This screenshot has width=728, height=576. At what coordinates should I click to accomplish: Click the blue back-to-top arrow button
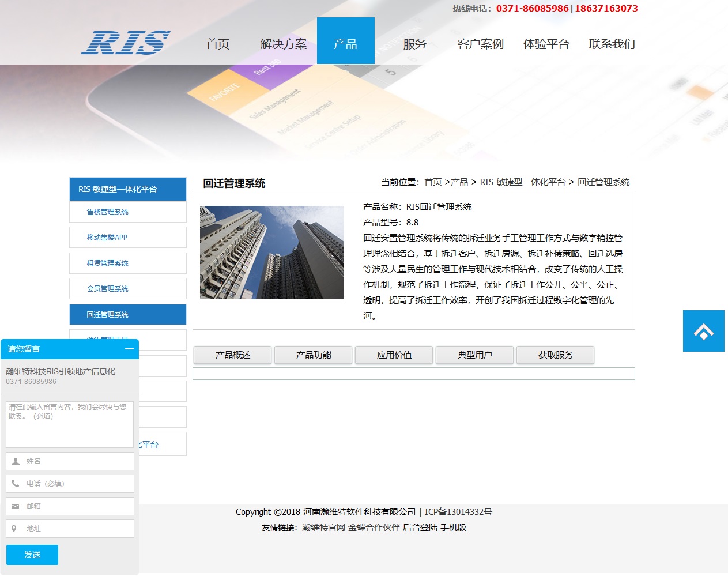704,331
